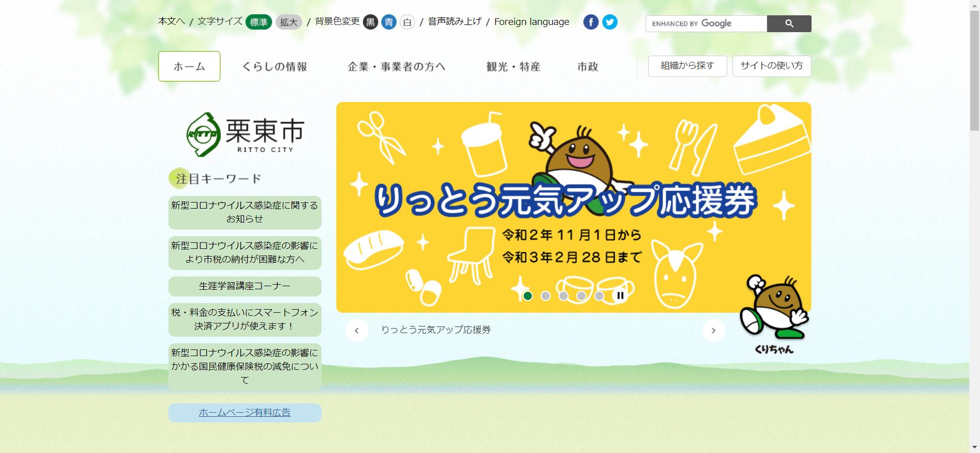The height and width of the screenshot is (453, 980).
Task: Open the 音声読み上げ link
Action: coord(455,21)
